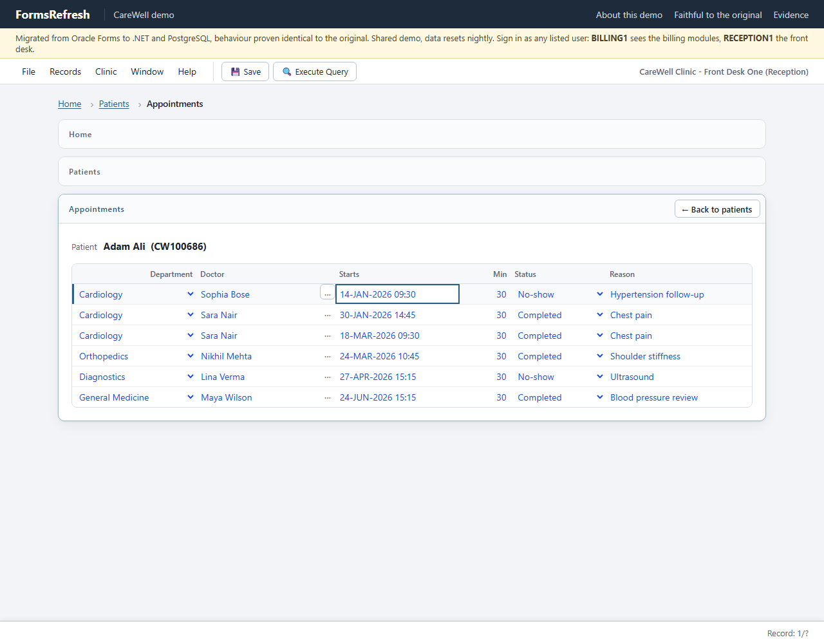Open status dropdown for Hypertension follow-up row

600,294
